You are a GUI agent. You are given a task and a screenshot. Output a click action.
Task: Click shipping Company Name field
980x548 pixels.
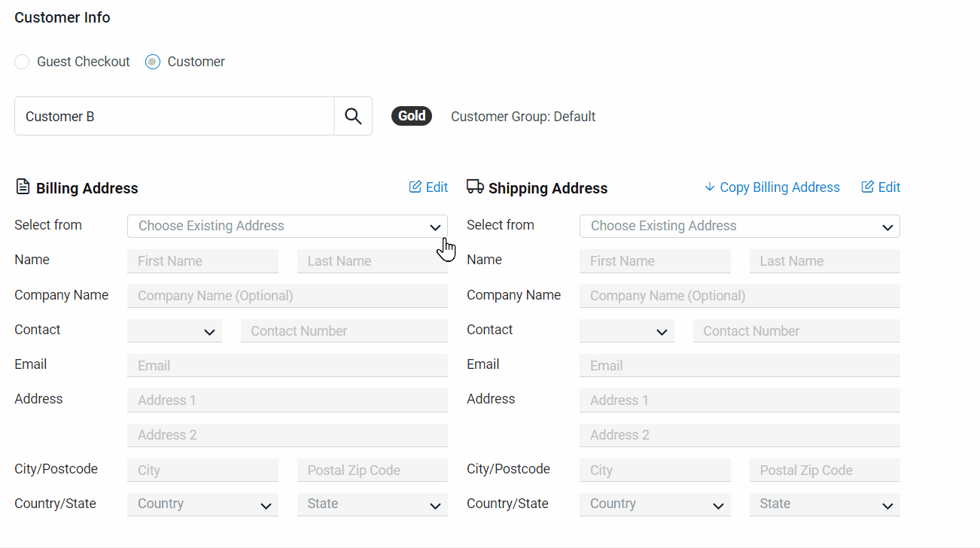[x=739, y=296]
